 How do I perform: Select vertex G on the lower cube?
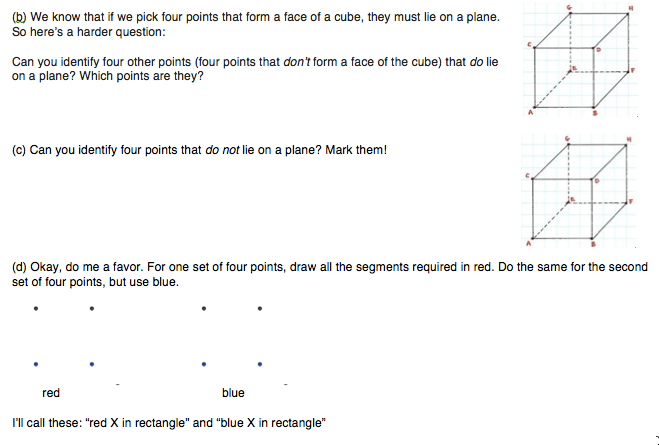point(570,143)
